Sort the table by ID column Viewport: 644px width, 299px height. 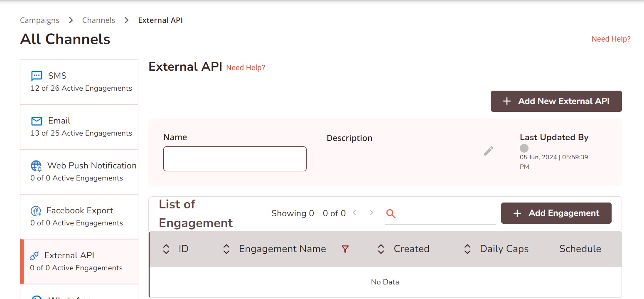click(166, 249)
